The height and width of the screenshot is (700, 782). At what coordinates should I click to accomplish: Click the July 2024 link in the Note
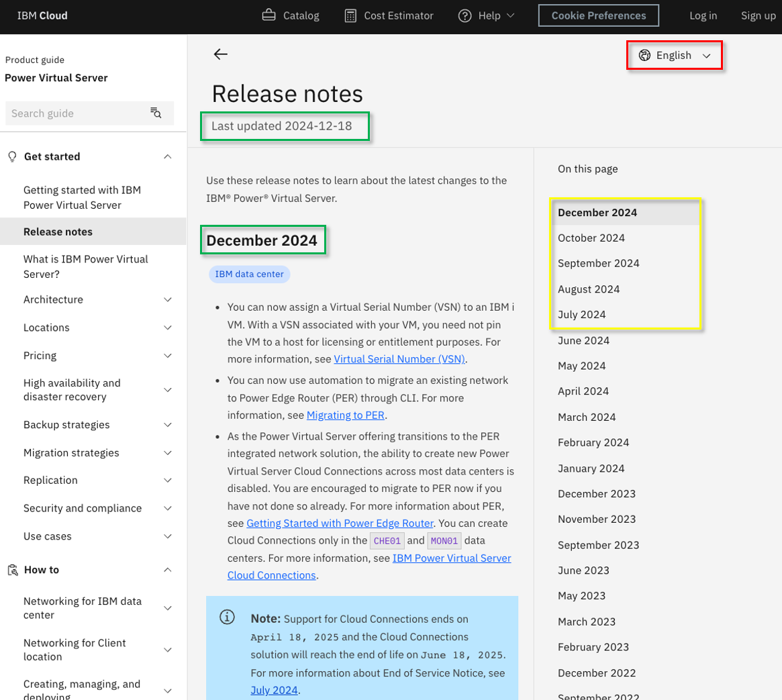click(x=274, y=690)
